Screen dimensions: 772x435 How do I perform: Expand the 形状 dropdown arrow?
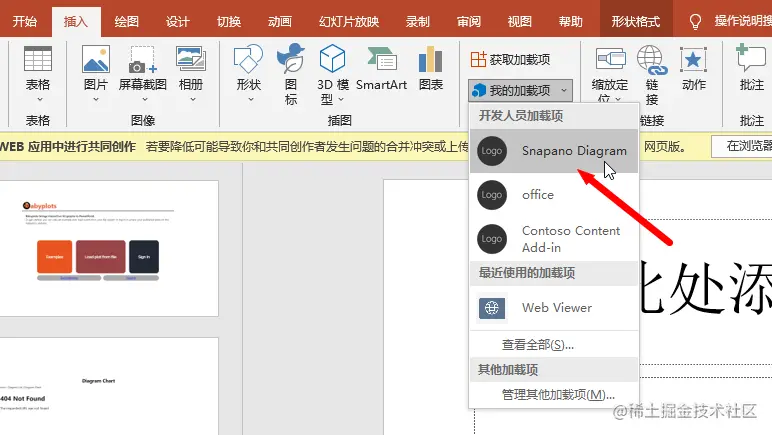point(251,99)
